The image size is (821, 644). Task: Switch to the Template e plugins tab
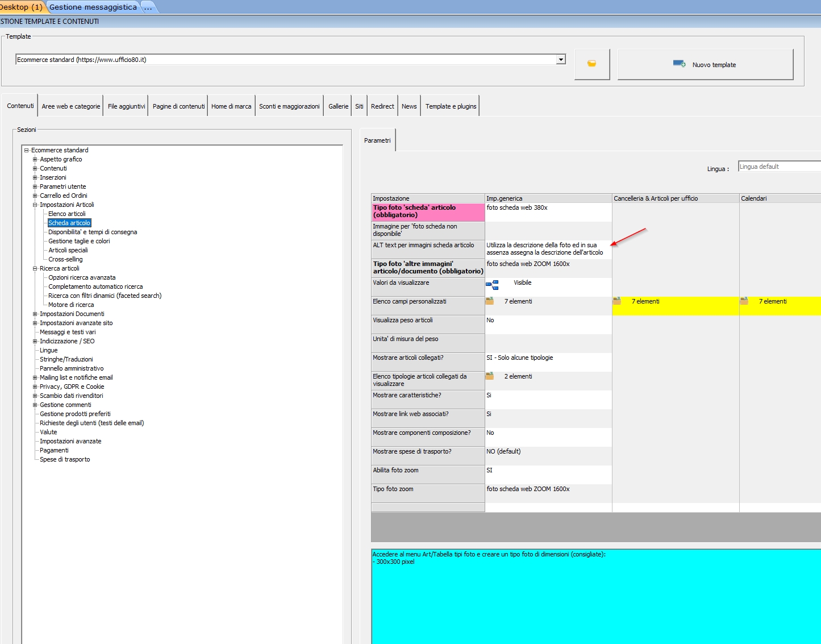pos(451,106)
